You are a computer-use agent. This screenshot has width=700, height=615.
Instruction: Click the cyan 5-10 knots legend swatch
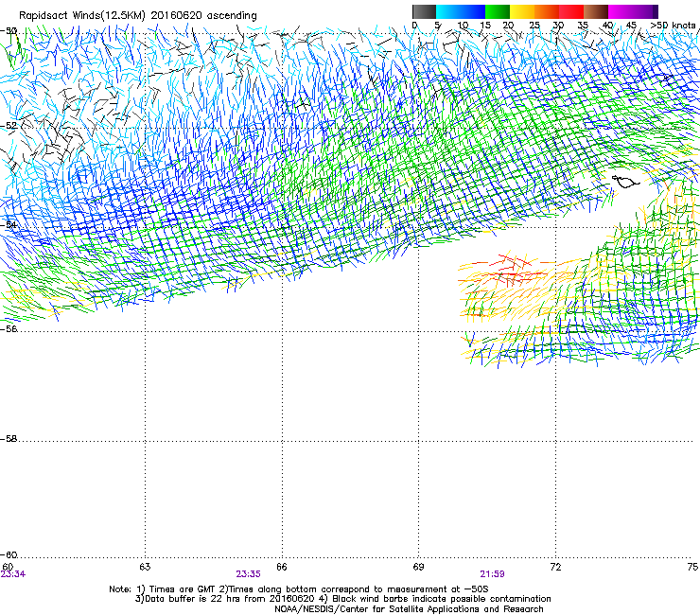(448, 11)
